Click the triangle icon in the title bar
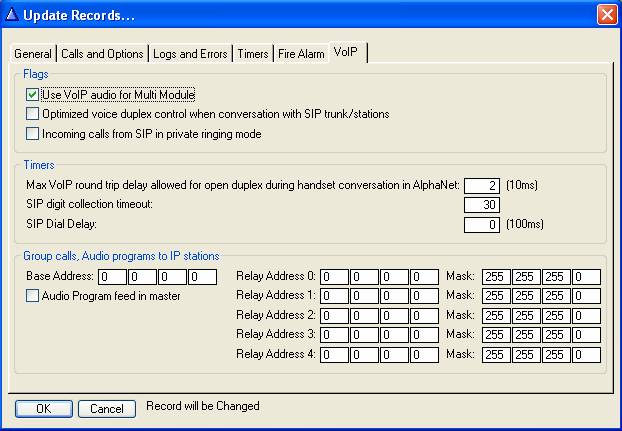622x431 pixels. pyautogui.click(x=12, y=14)
